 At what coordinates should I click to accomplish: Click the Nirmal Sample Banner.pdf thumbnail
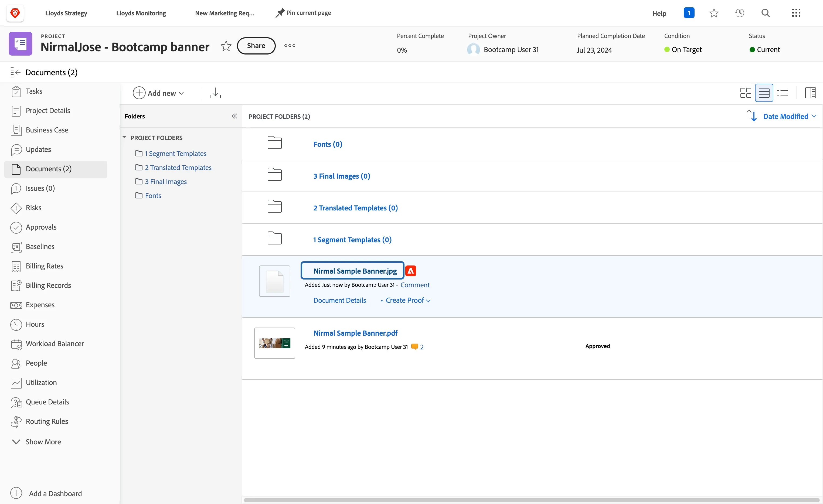click(x=274, y=343)
